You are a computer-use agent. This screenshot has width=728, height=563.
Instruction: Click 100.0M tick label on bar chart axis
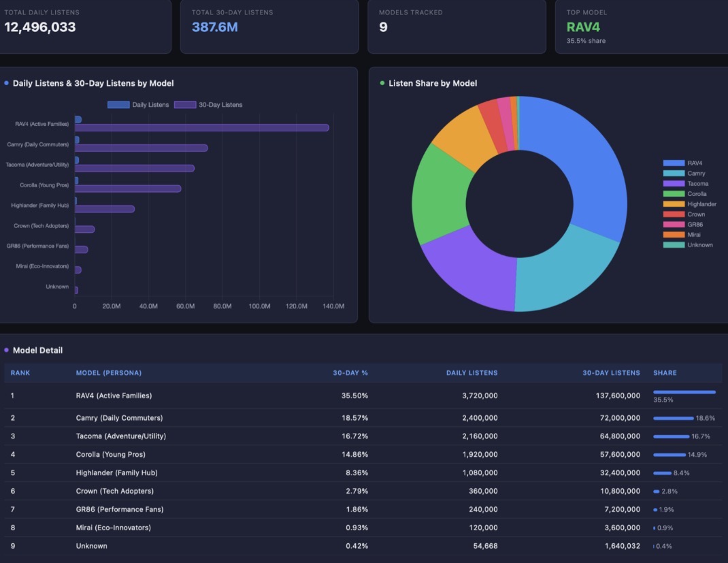[x=259, y=306]
